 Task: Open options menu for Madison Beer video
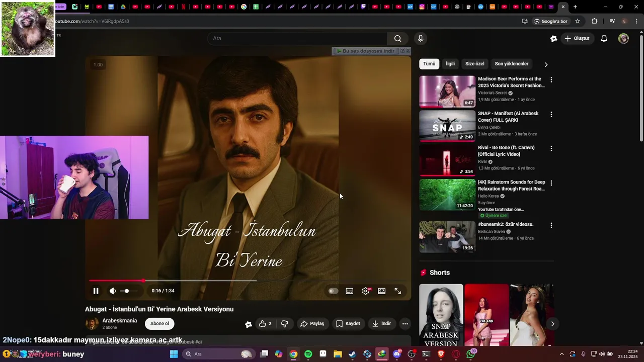pyautogui.click(x=551, y=80)
